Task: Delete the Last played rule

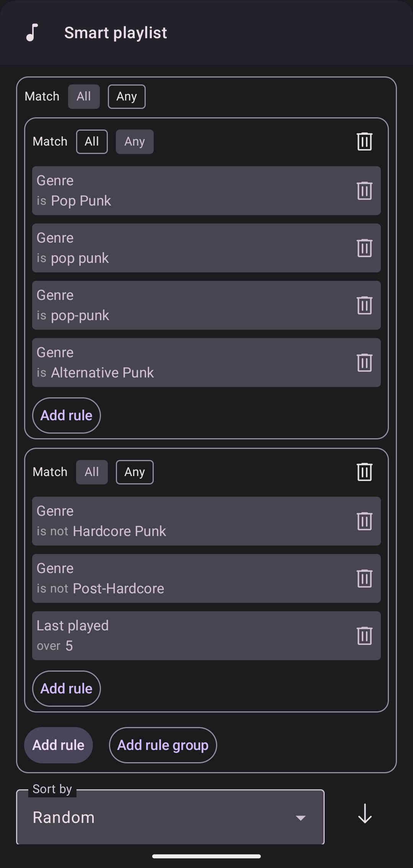Action: coord(364,636)
